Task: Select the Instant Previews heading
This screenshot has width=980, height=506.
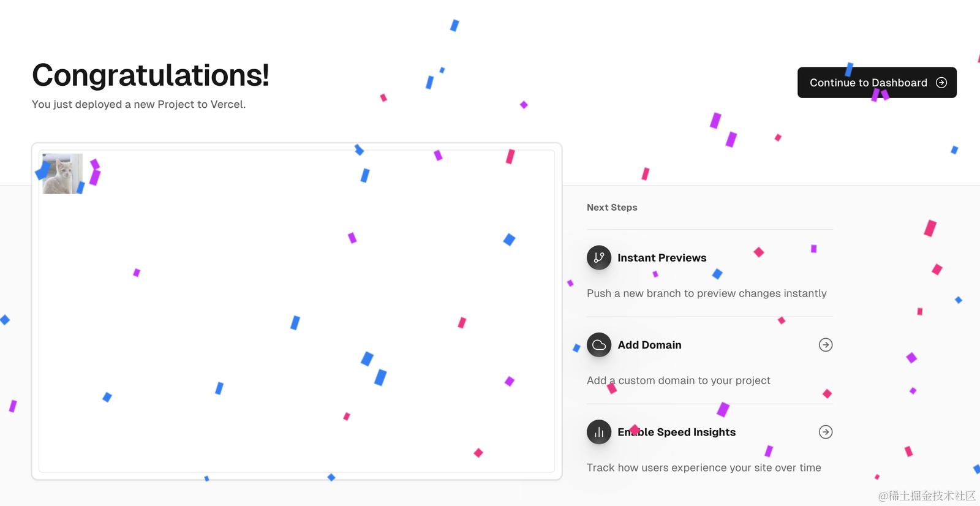Action: (661, 258)
